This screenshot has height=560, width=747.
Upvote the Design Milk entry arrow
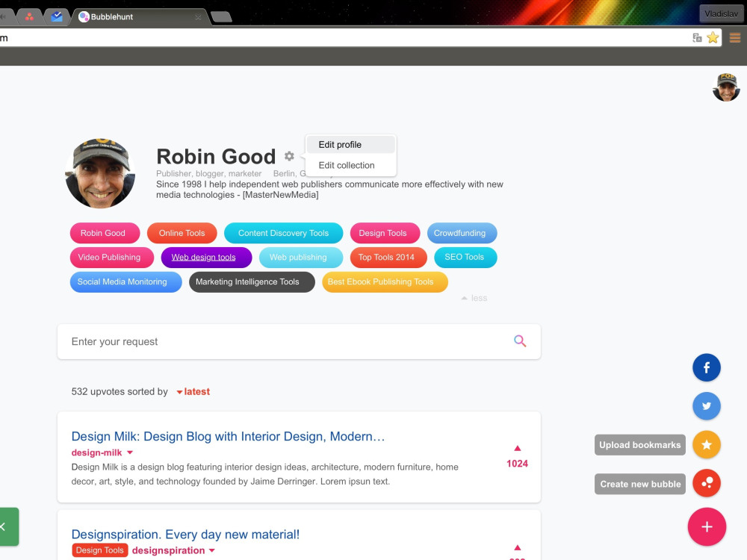(x=518, y=448)
